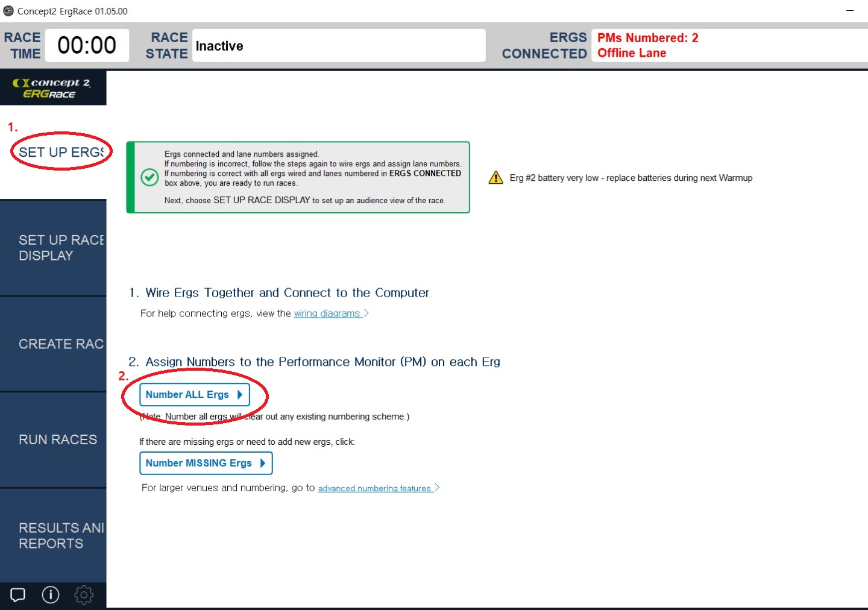Click the race time 00:00 display

(x=87, y=45)
